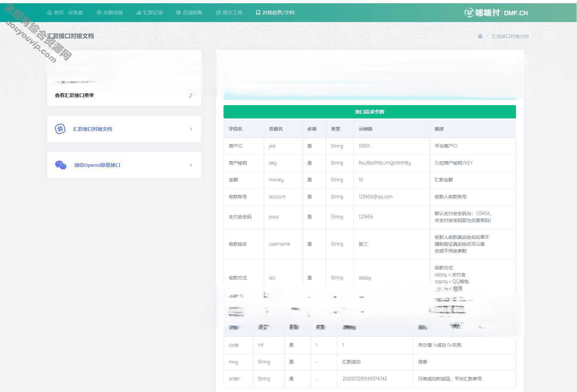The image size is (577, 392).
Task: Click example value 123456@qq.com
Action: point(376,197)
